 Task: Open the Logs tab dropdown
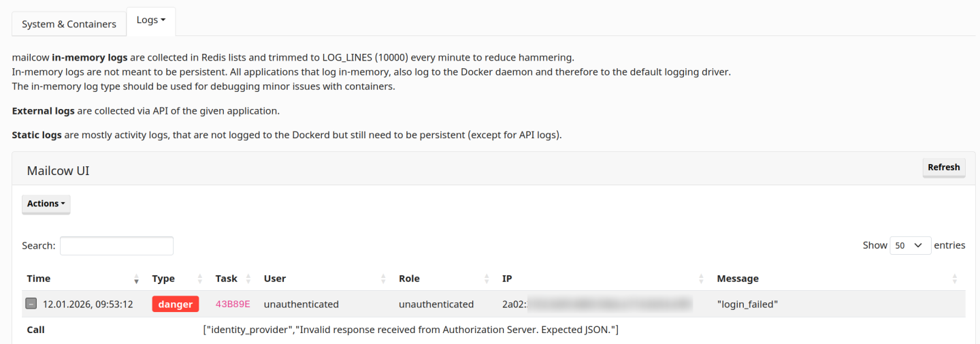point(151,20)
